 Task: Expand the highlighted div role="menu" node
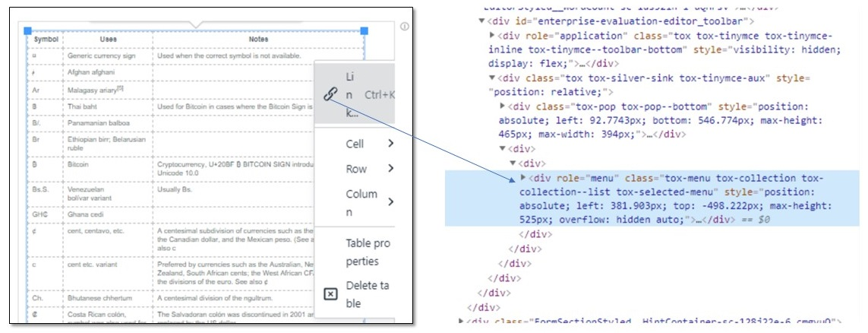tap(522, 177)
